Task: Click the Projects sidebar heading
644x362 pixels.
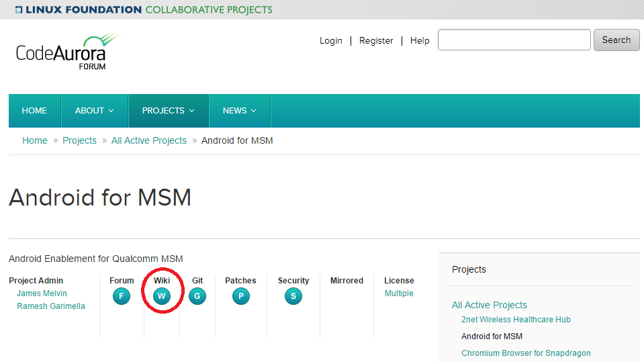Action: tap(469, 269)
